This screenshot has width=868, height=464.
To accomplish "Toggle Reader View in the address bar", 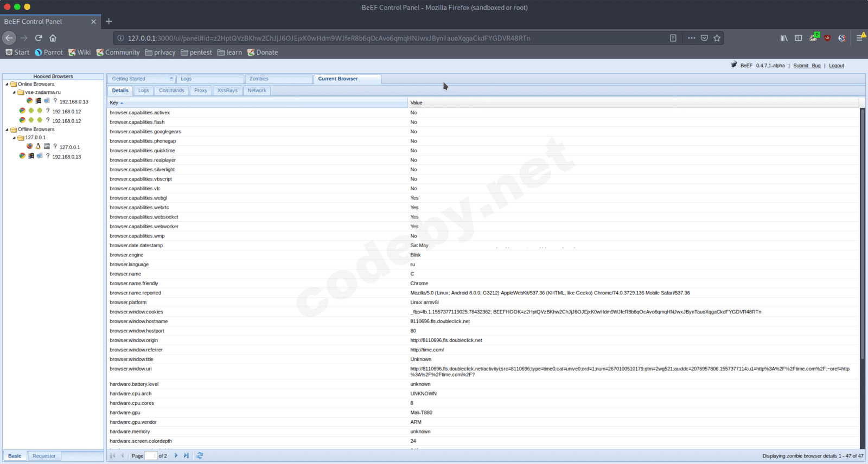I will pyautogui.click(x=673, y=38).
